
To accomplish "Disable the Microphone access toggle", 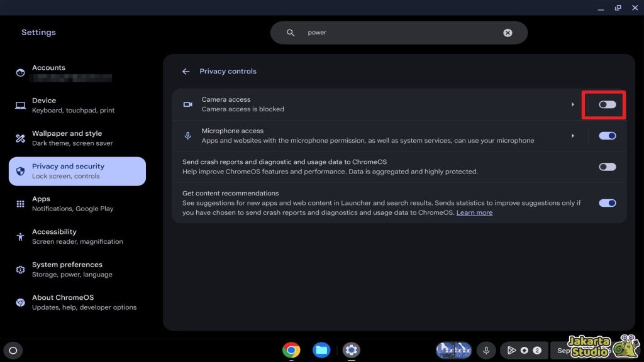I will [608, 135].
